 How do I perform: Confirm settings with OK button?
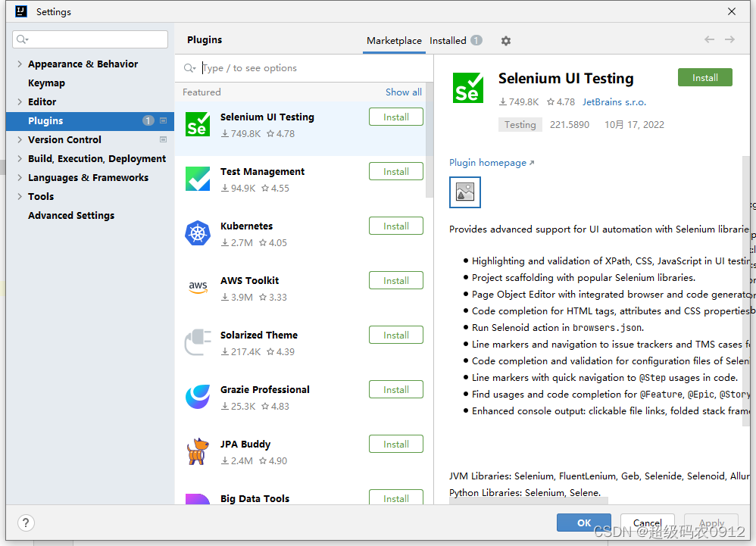coord(584,523)
